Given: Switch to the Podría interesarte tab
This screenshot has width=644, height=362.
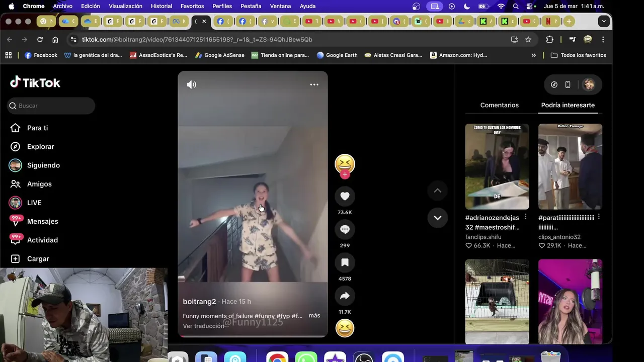Looking at the screenshot, I should coord(568,105).
